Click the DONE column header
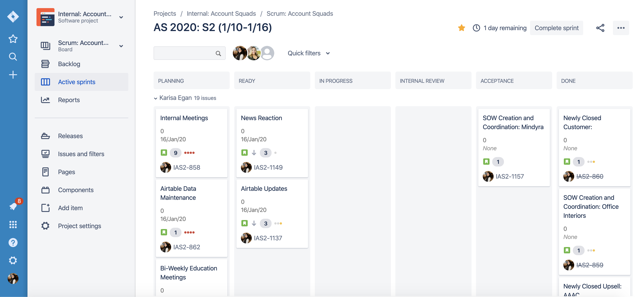The height and width of the screenshot is (297, 644). (x=594, y=81)
